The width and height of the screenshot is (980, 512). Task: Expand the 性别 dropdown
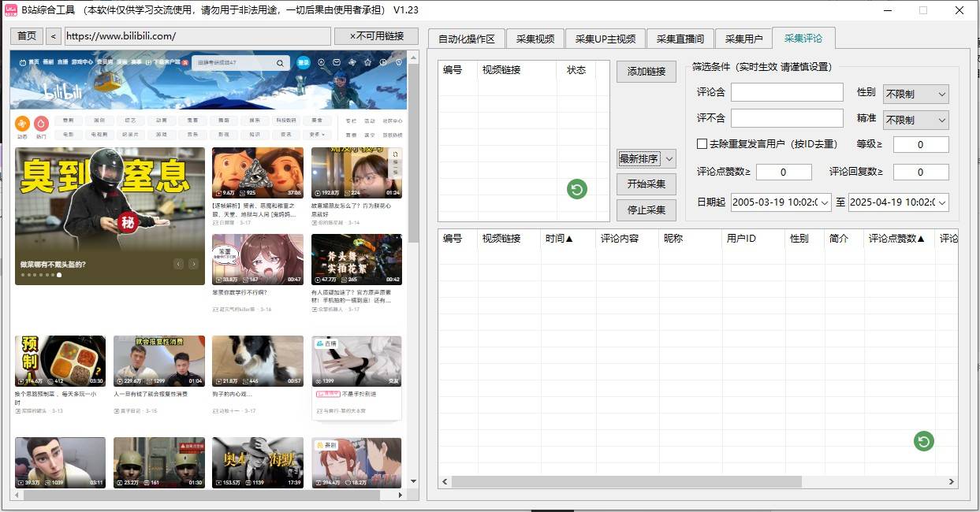pyautogui.click(x=915, y=94)
